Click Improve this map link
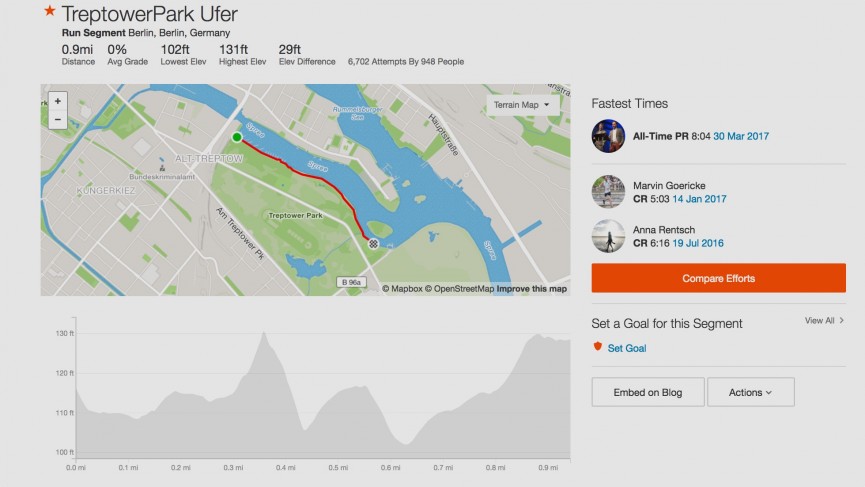 pos(532,289)
